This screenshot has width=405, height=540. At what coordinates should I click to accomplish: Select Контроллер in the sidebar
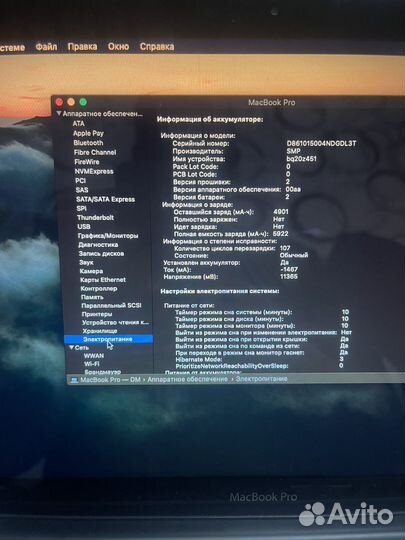tap(99, 288)
